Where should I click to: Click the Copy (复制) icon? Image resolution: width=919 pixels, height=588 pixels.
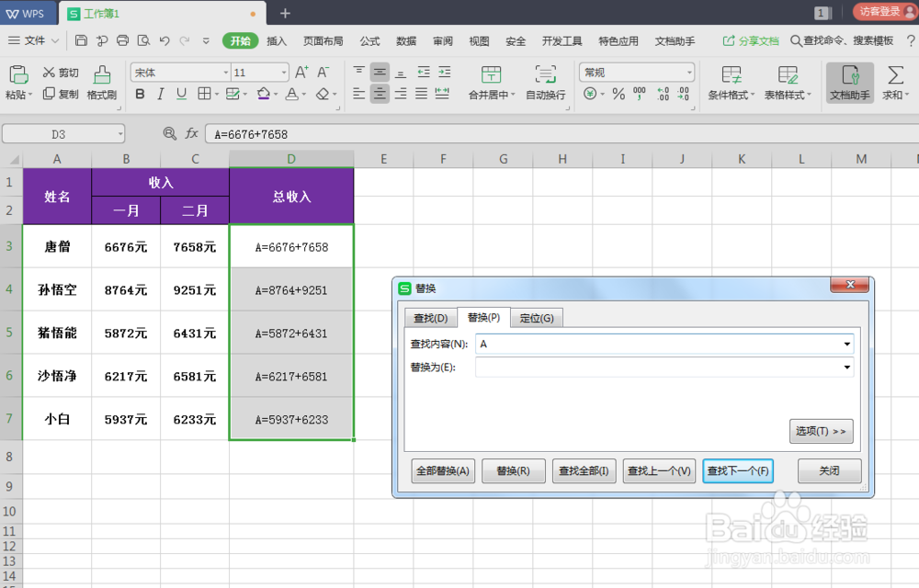click(49, 94)
